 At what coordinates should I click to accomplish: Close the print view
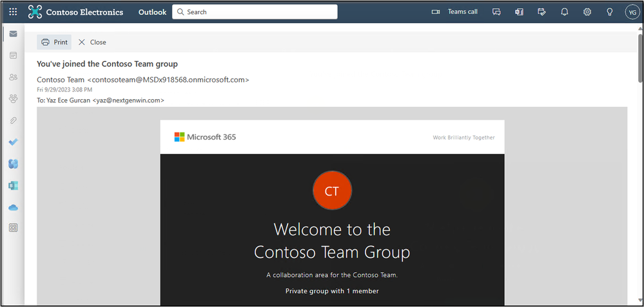(92, 42)
